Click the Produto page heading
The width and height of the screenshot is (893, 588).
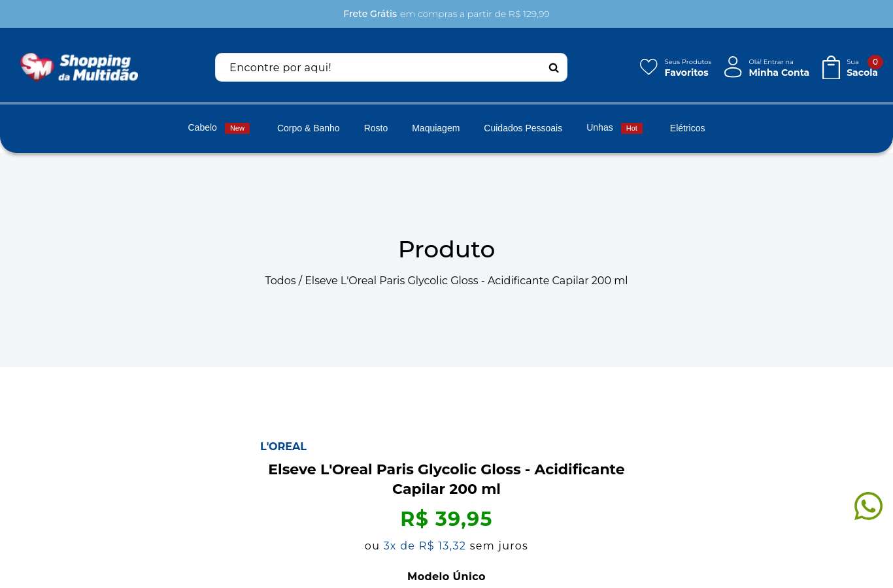tap(446, 249)
